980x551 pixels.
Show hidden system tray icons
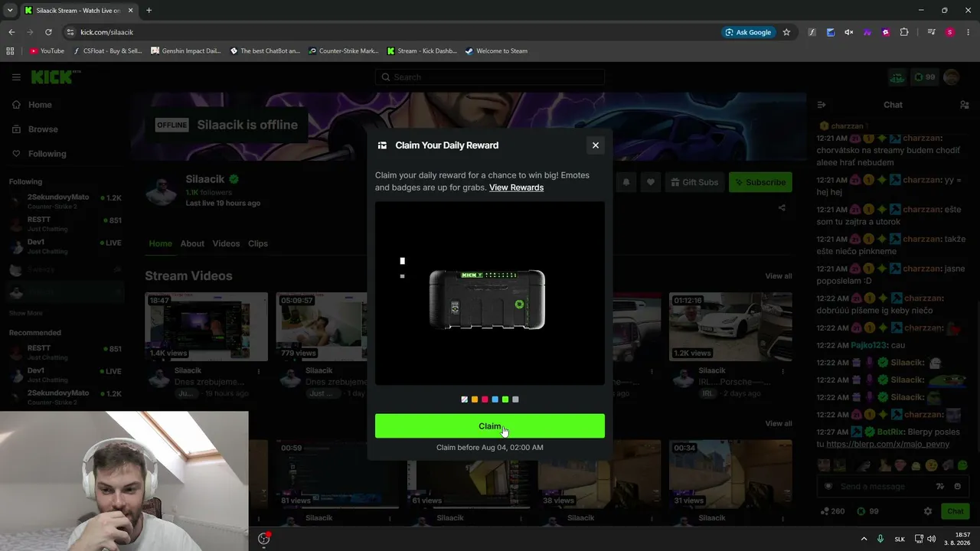864,539
